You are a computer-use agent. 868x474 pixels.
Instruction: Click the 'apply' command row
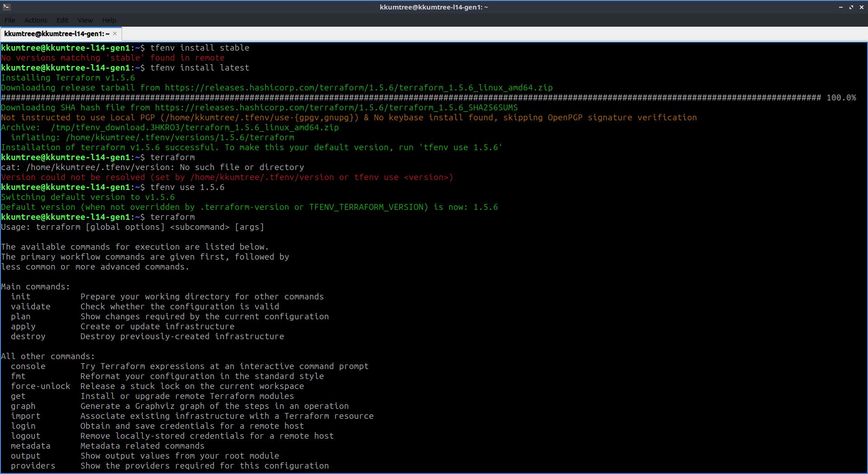(123, 327)
